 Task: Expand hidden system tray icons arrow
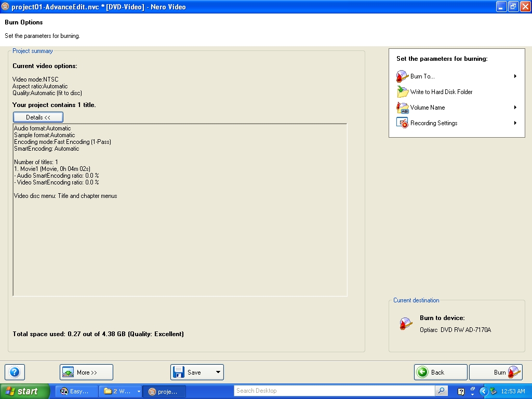(x=484, y=391)
